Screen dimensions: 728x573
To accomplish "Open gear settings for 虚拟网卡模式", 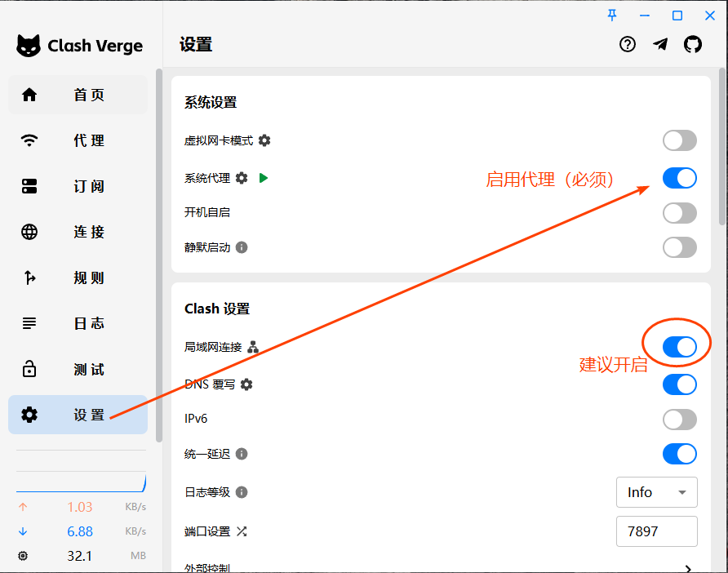I will 264,140.
